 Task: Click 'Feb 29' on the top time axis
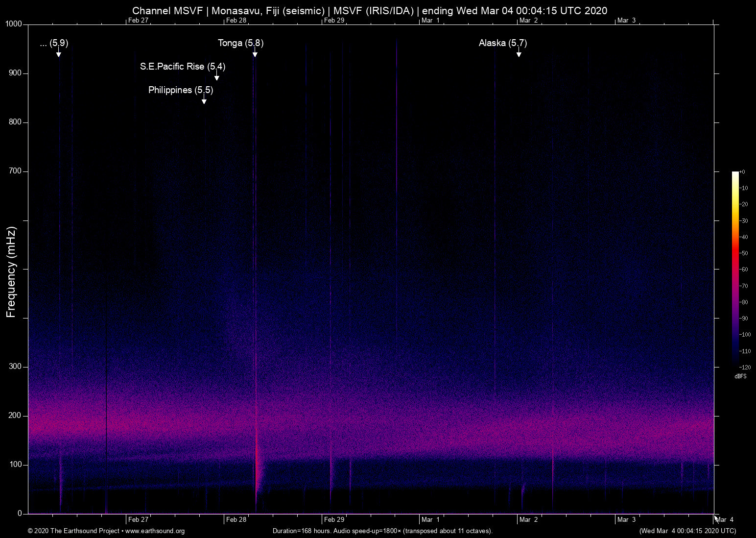tap(334, 21)
